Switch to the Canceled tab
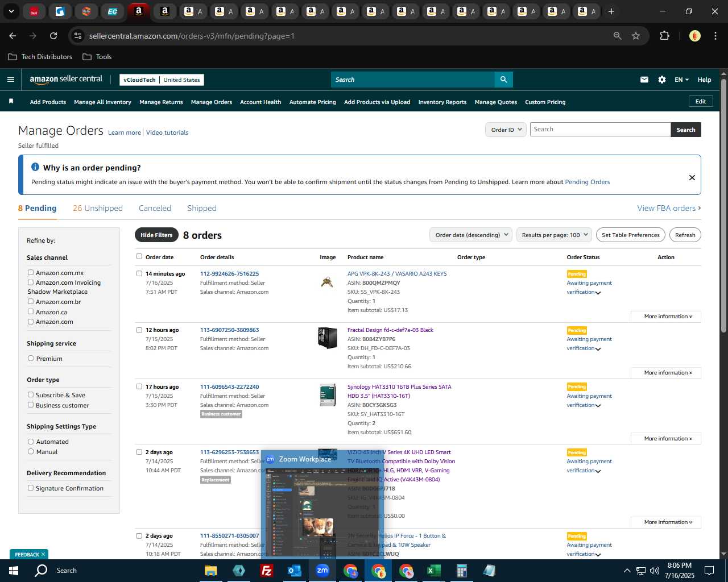This screenshot has width=728, height=582. (155, 208)
